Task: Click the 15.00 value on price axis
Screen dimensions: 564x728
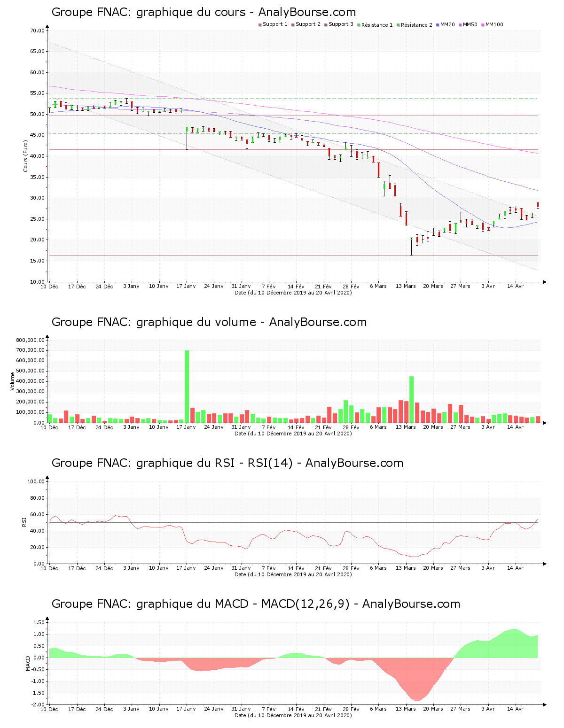Action: (x=37, y=261)
